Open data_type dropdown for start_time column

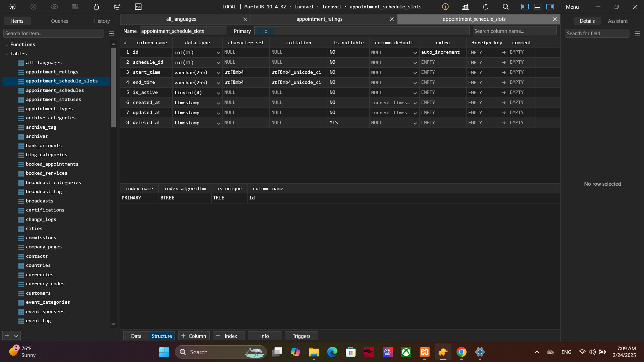[218, 73]
